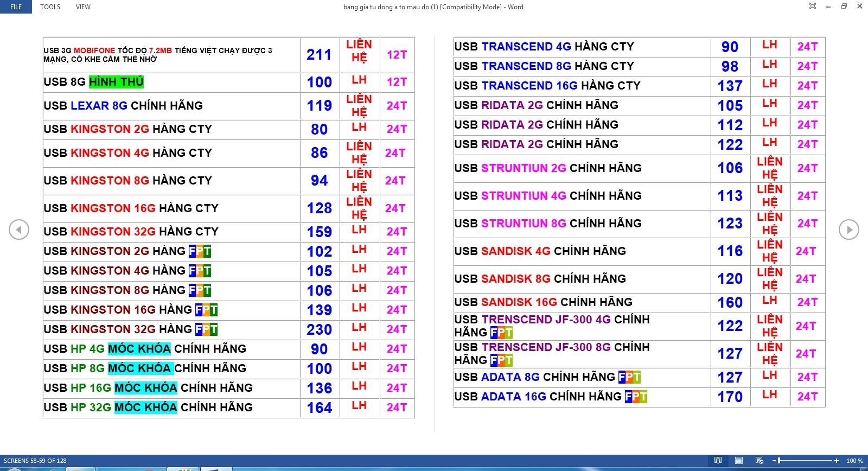Click the zoom slider handle

pos(779,461)
